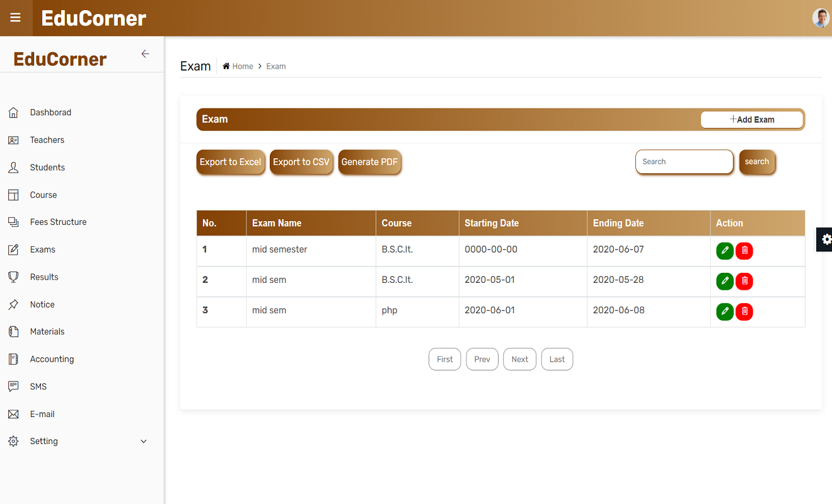
Task: Delete the mid semester exam row
Action: pyautogui.click(x=744, y=251)
